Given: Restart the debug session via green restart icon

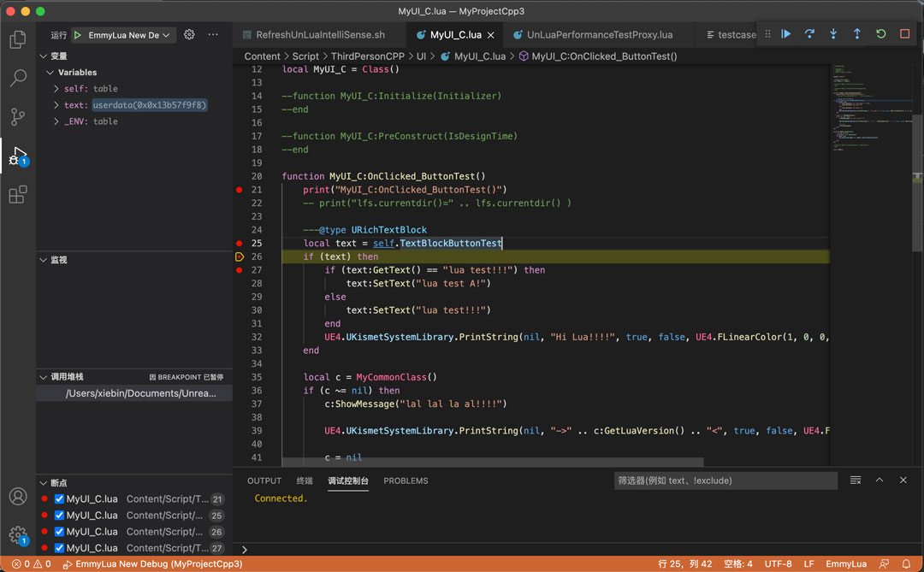Looking at the screenshot, I should point(880,33).
